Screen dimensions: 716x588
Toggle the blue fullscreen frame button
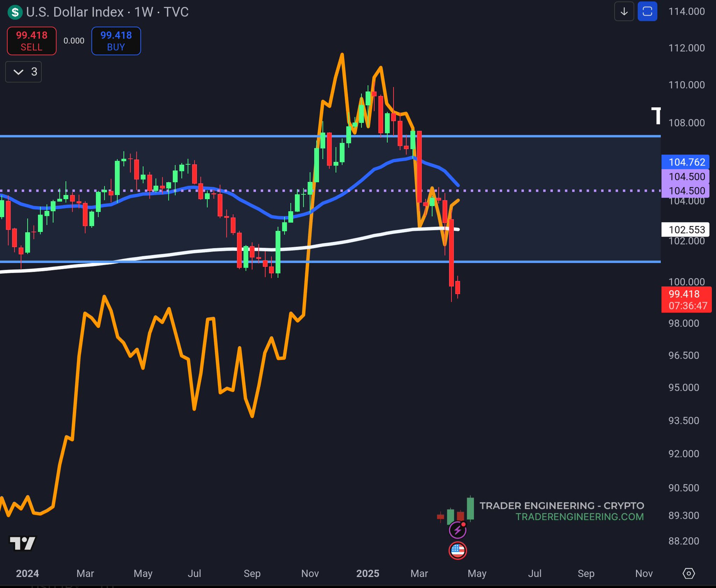pyautogui.click(x=647, y=12)
